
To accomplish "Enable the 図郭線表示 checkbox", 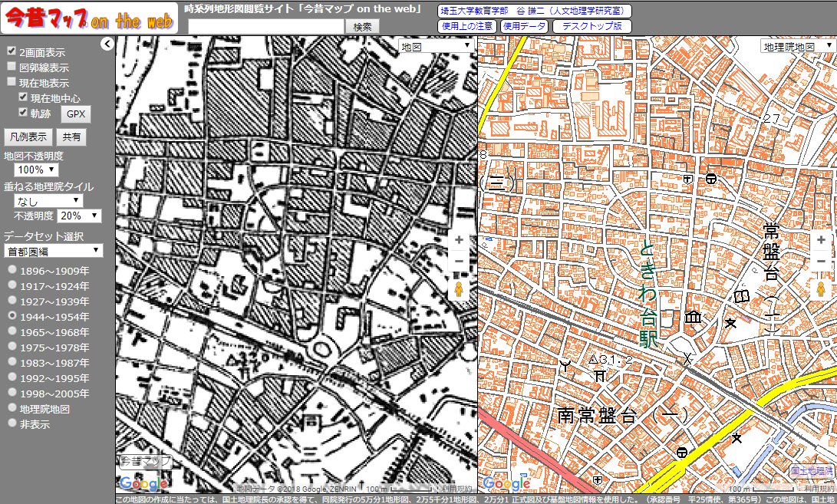I will tap(12, 66).
